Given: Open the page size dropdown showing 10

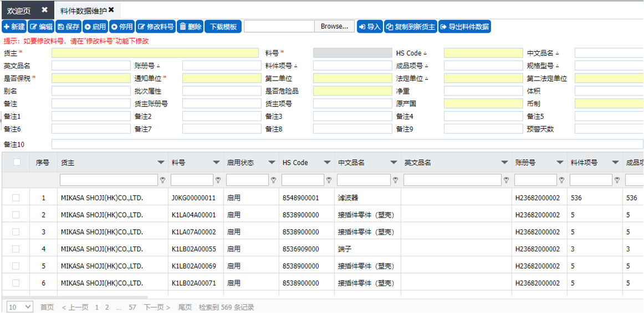Looking at the screenshot, I should [20, 307].
